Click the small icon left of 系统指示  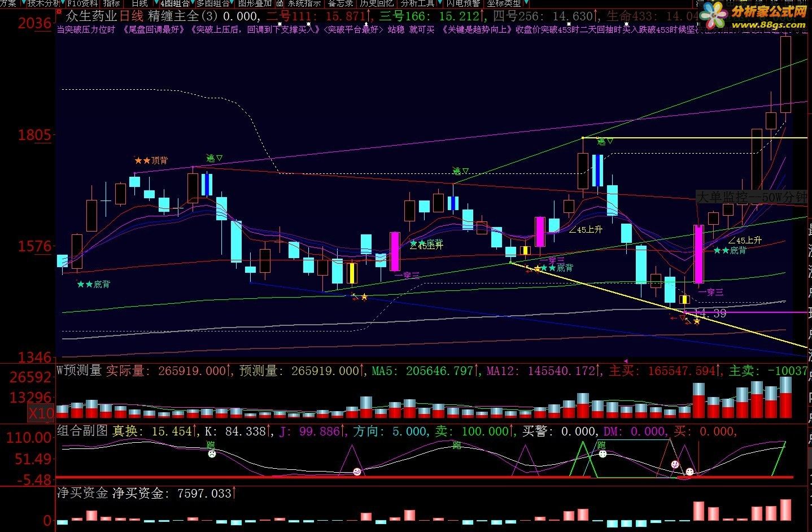(280, 3)
